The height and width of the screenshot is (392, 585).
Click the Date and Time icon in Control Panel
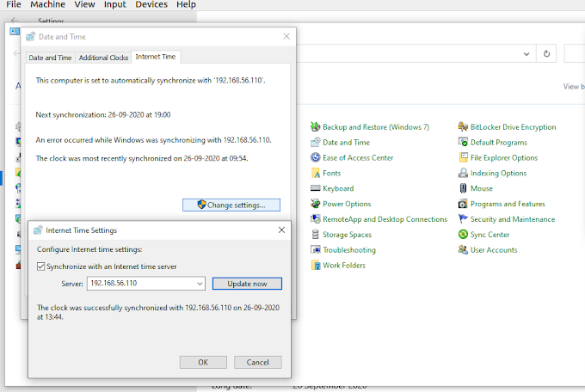(315, 142)
